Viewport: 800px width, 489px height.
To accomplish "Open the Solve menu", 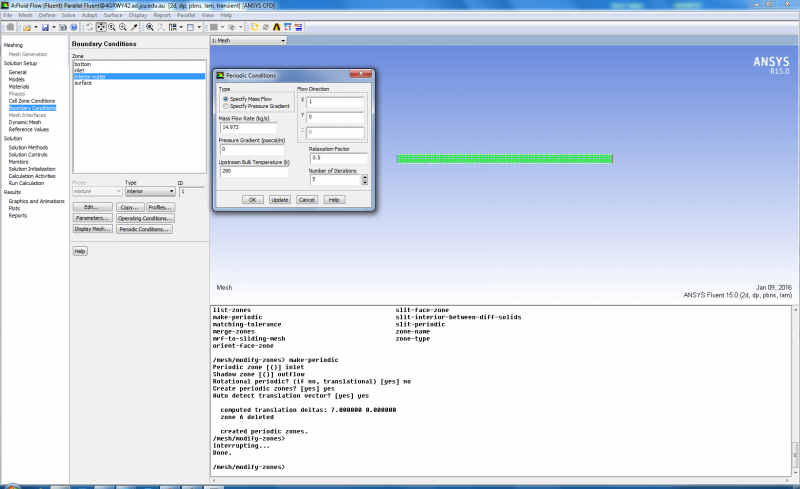I will (68, 15).
